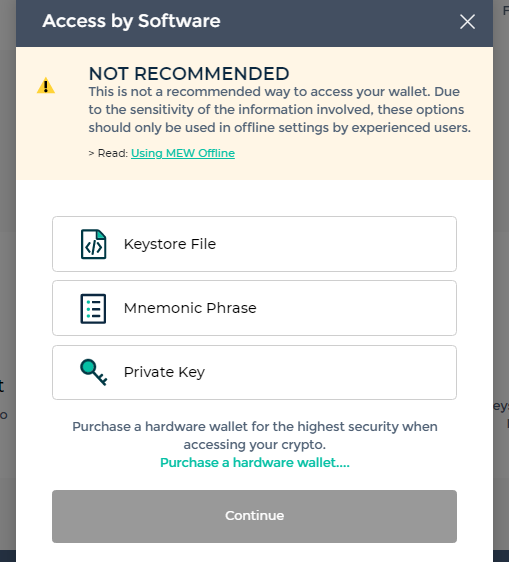Screen dimensions: 509x562
Task: Click the grey hardware wallet security description
Action: 254,435
